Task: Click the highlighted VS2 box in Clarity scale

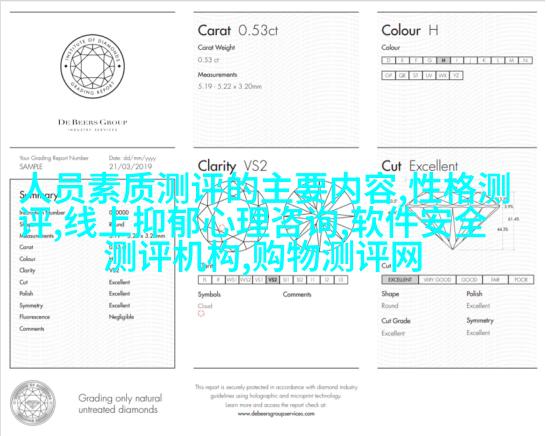Action: pos(273,280)
